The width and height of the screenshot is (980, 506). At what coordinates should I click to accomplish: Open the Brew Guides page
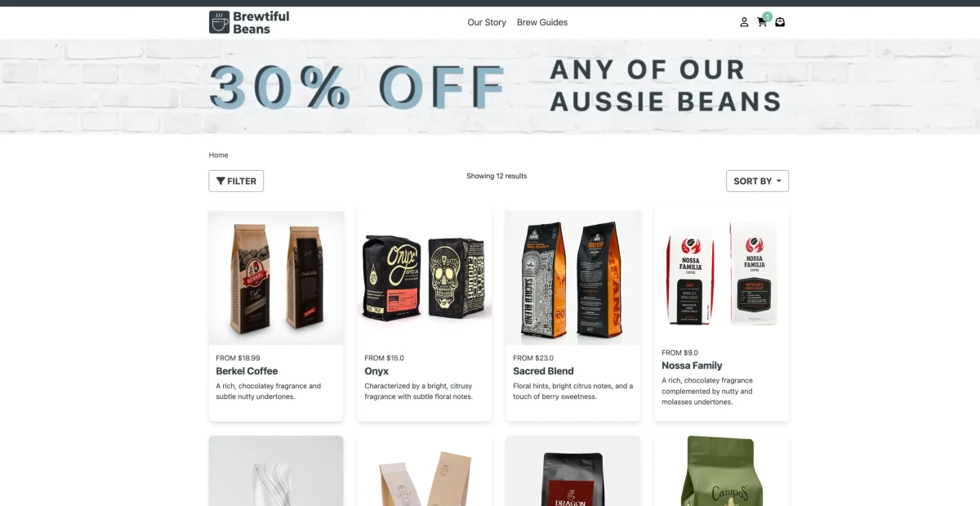point(542,22)
